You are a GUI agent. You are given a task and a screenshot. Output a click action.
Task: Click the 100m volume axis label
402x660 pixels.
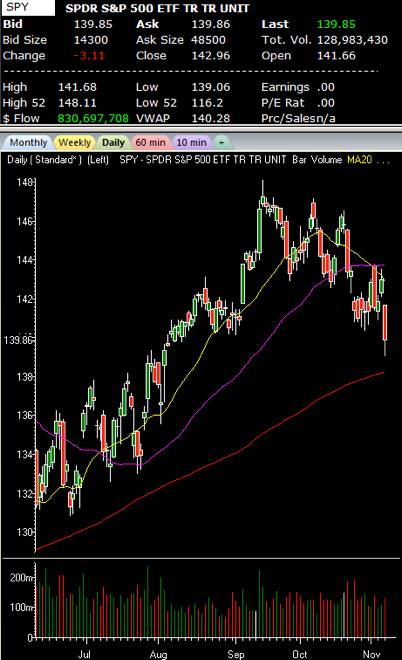(x=21, y=607)
